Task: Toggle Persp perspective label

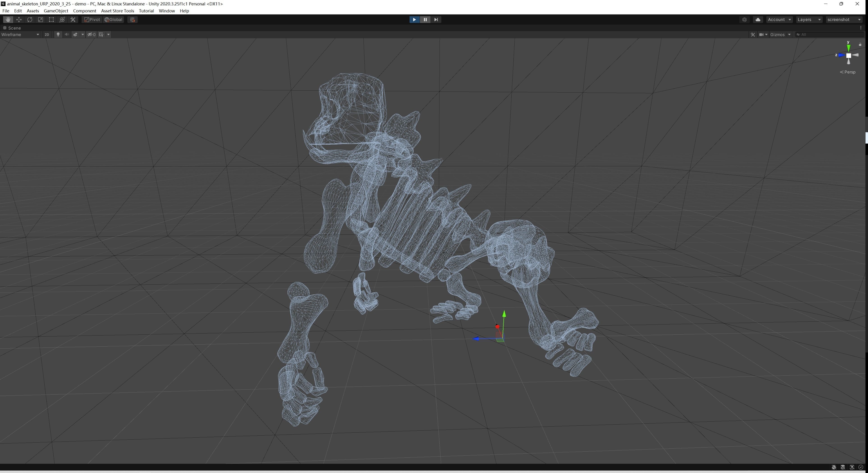Action: point(847,72)
